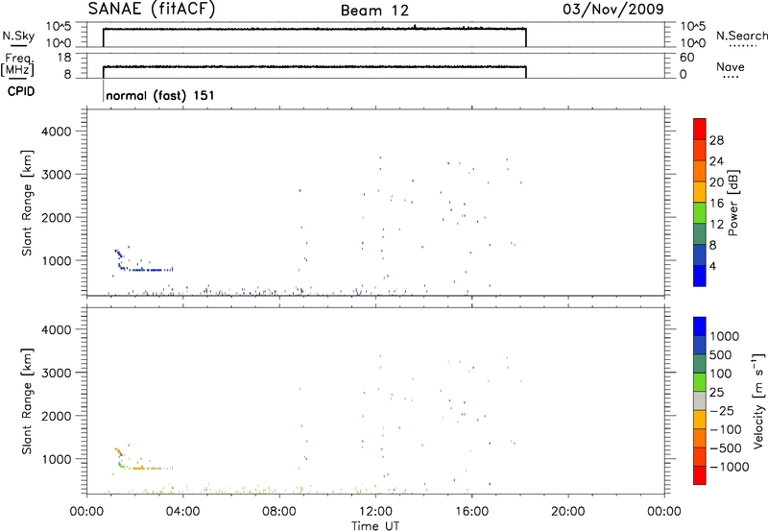The image size is (768, 532).
Task: Select the 'Time UT' axis title
Action: (375, 526)
